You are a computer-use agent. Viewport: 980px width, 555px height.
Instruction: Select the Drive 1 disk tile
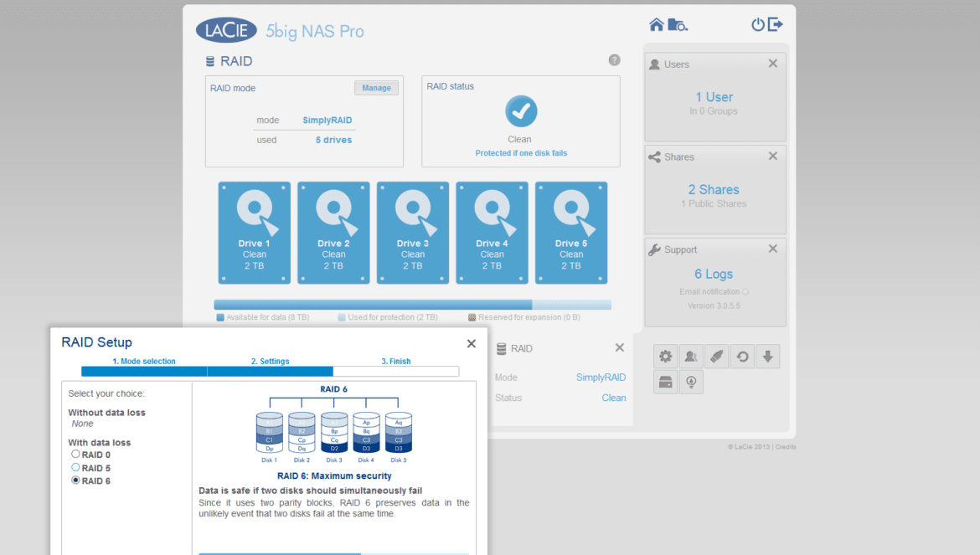[255, 233]
